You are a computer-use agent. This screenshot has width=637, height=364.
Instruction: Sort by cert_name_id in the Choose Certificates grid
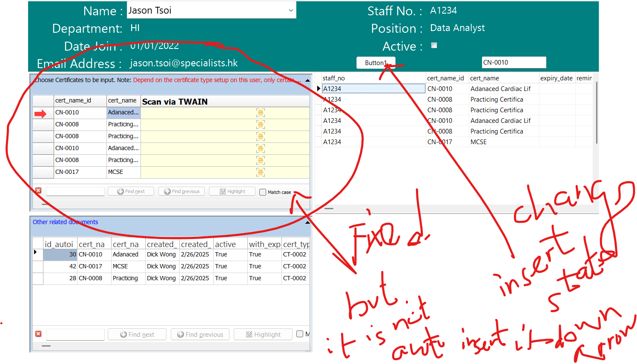tap(80, 101)
